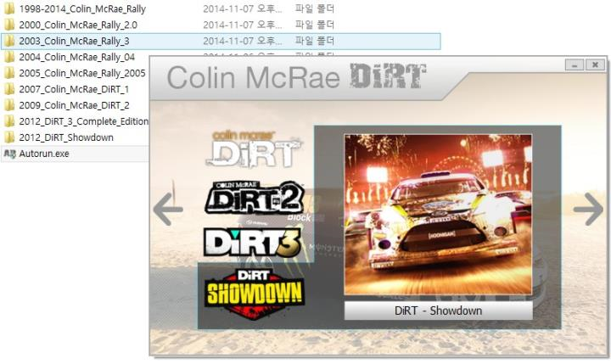Open the DiRT Showdown cover artwork
The image size is (611, 364).
point(438,215)
